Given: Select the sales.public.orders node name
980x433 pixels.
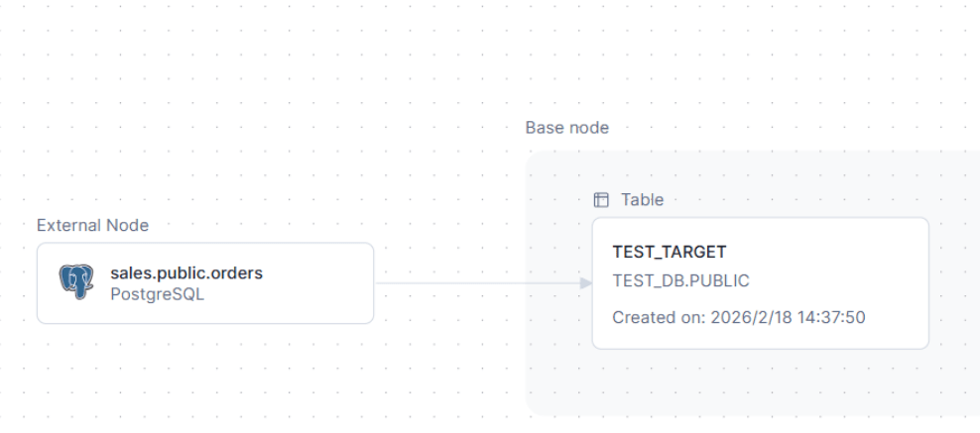Looking at the screenshot, I should 186,272.
